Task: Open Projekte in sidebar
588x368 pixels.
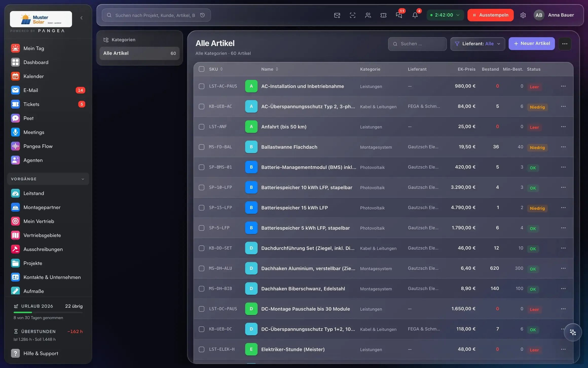Action: (48, 263)
